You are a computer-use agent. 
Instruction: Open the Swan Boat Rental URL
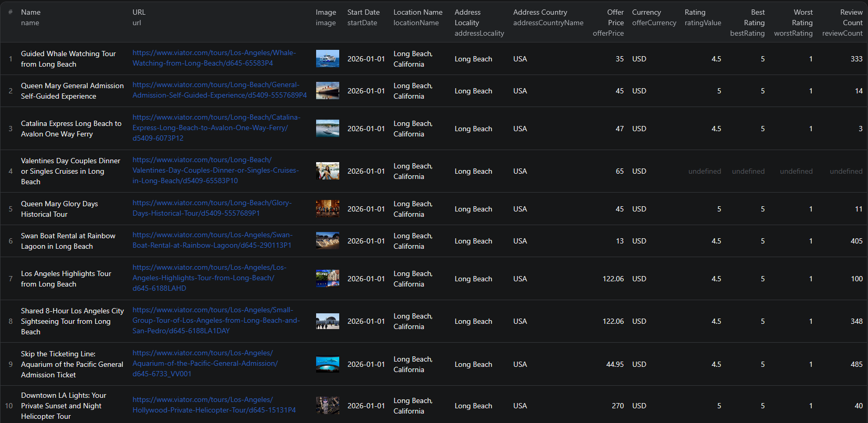pos(212,240)
